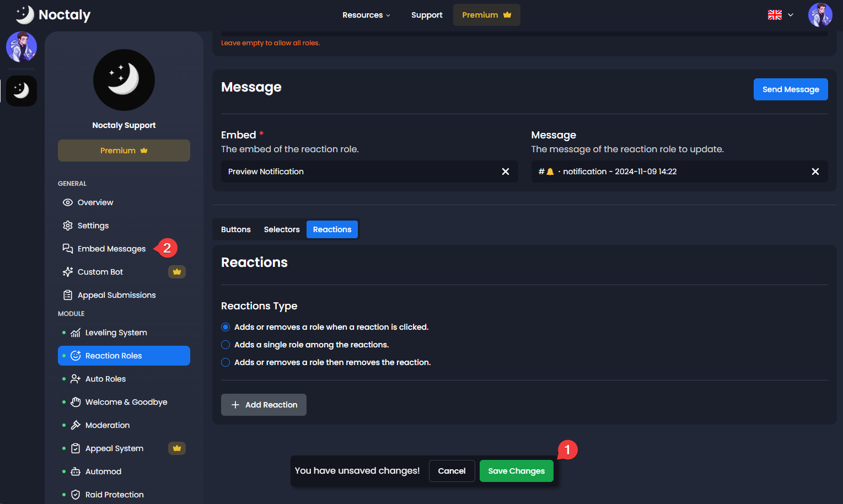Viewport: 843px width, 504px height.
Task: Click the Noctaly moon logo
Action: click(24, 15)
